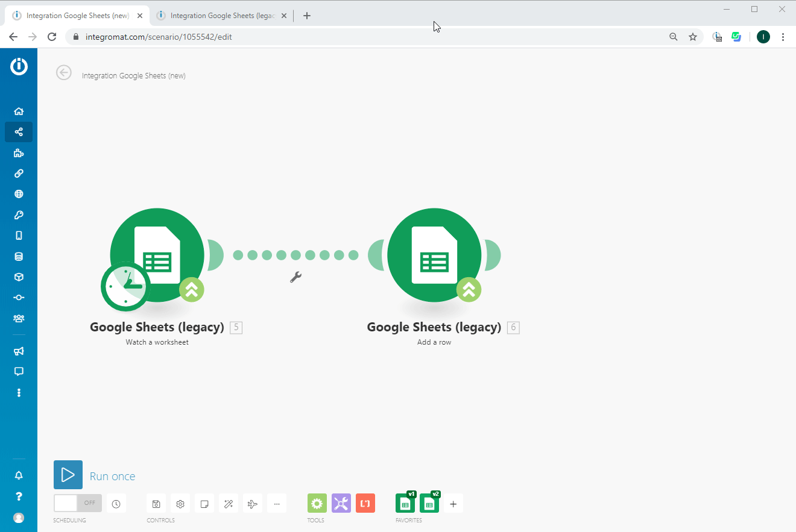Viewport: 796px width, 532px height.
Task: Click the wrench filter icon on the connection
Action: [295, 277]
